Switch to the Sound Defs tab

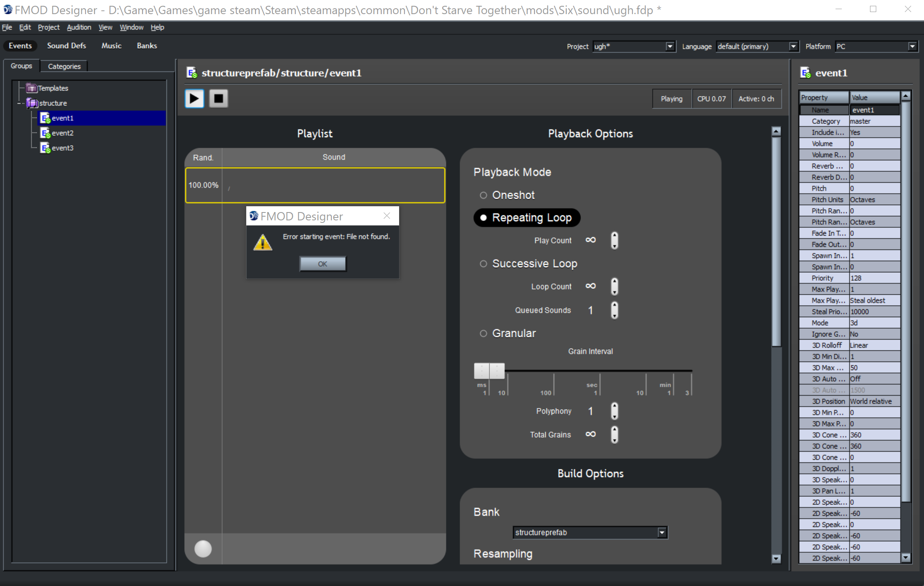pos(66,46)
